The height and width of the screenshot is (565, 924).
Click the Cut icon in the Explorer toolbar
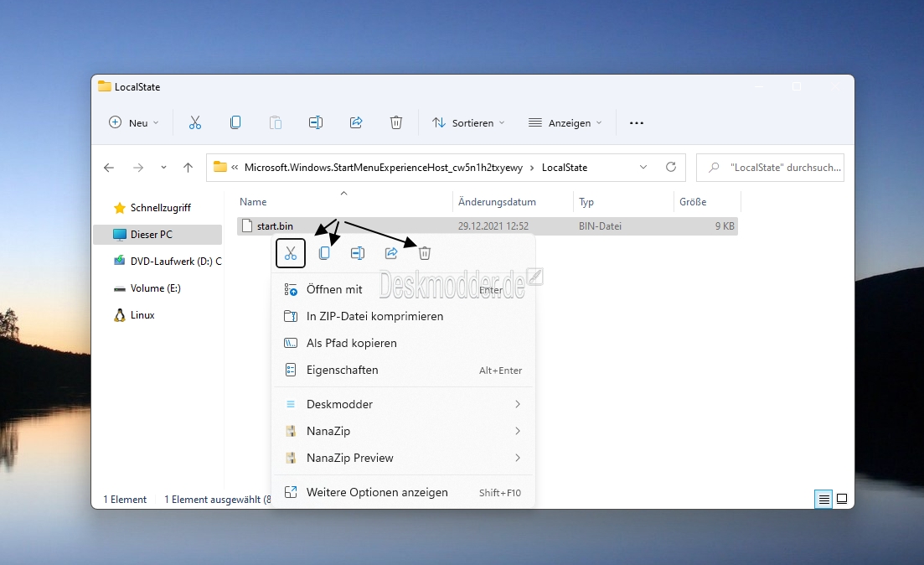(195, 122)
